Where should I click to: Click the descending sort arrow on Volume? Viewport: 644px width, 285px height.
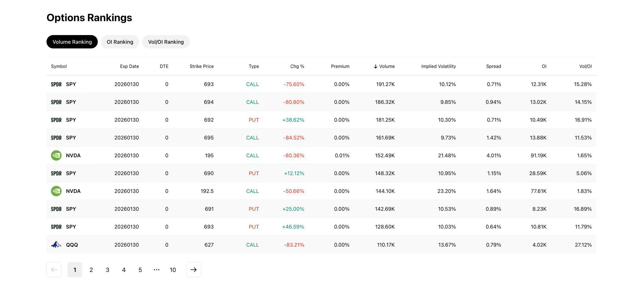[x=375, y=67]
